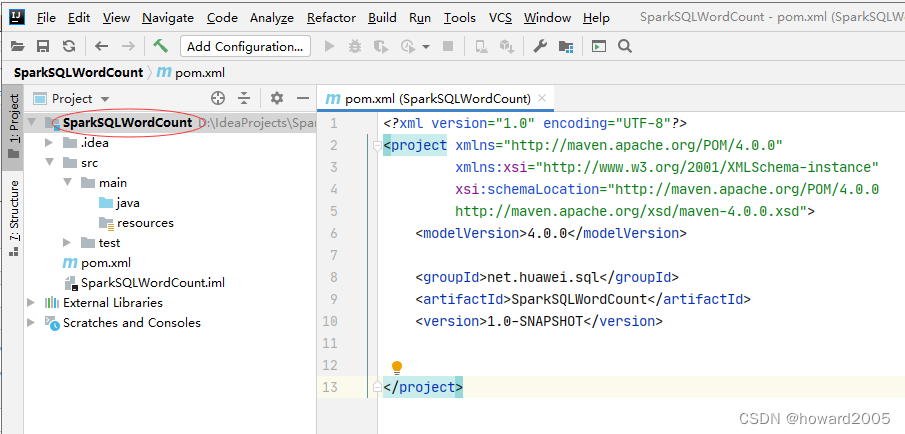Click the Synchronize refresh icon
905x434 pixels.
(69, 46)
